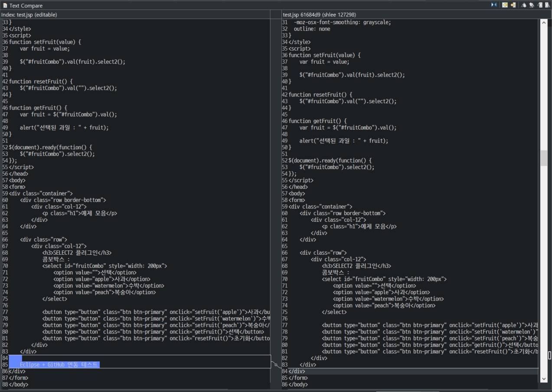Click '-moz-osx-font-smoothing: grayscale;' in right pane
552x392 pixels.
[x=342, y=22]
